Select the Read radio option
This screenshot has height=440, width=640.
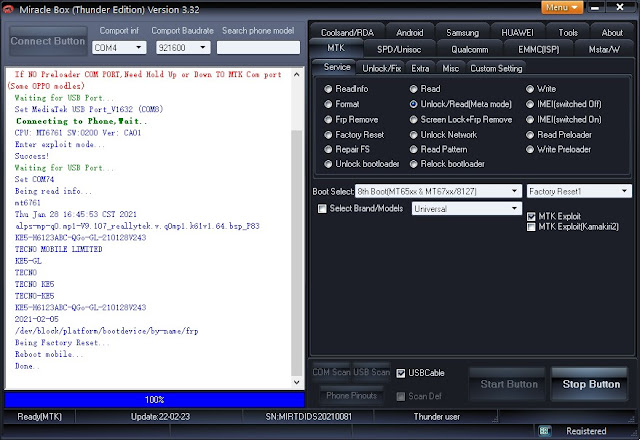[413, 89]
